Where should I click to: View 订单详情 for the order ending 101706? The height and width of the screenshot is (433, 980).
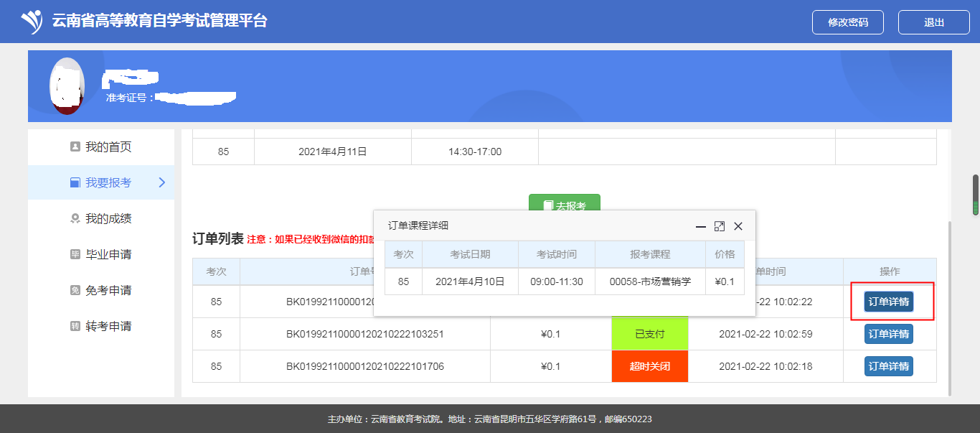point(888,366)
